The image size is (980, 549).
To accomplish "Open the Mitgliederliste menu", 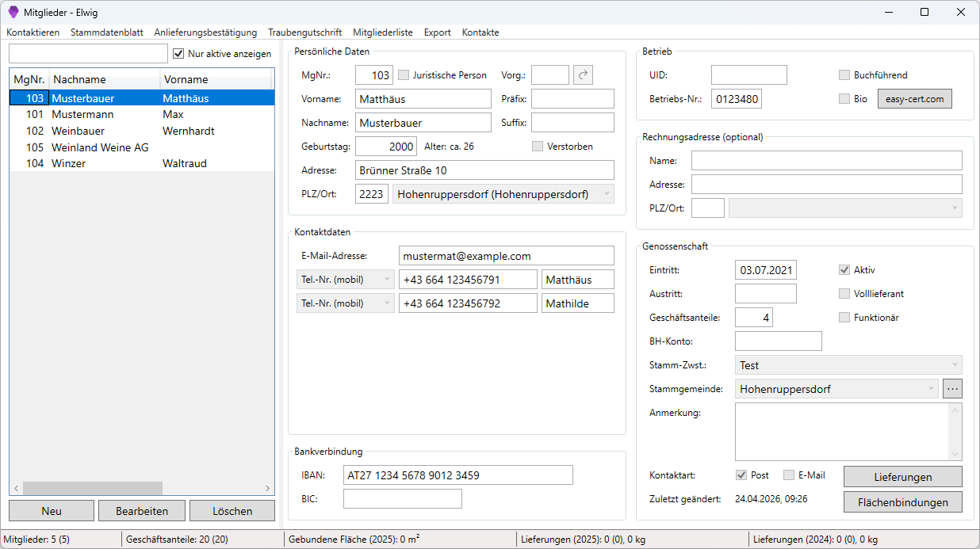I will (x=383, y=32).
